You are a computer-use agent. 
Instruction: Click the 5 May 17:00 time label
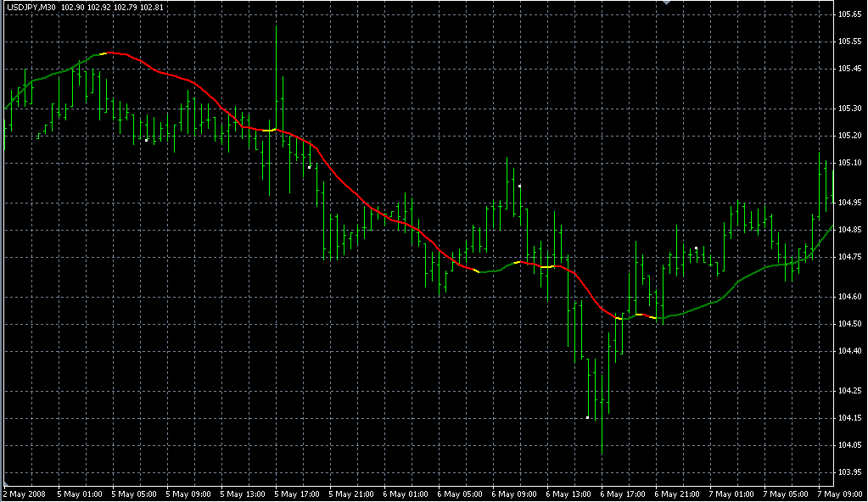coord(297,494)
